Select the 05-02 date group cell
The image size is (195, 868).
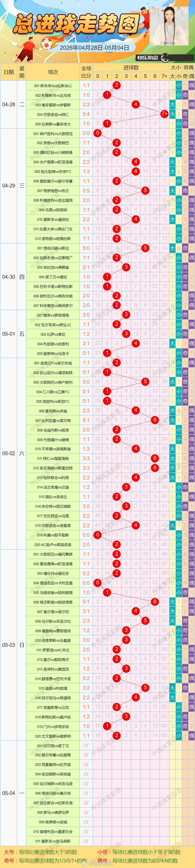coord(9,454)
